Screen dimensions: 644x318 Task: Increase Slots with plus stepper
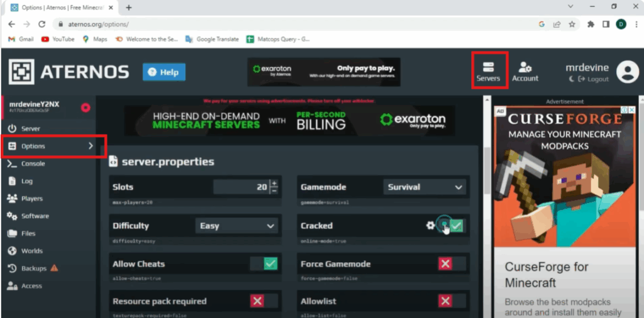tap(274, 183)
